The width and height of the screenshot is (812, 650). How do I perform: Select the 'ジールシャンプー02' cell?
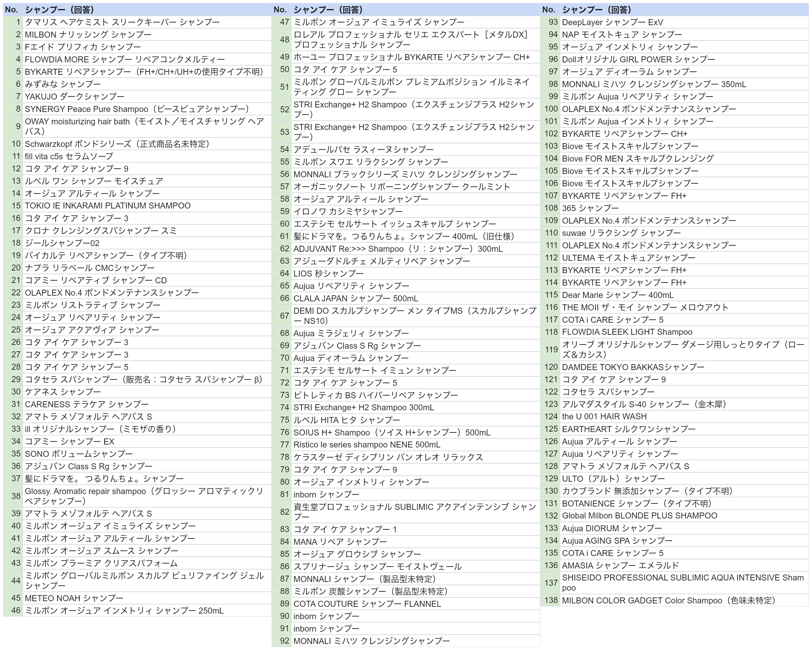click(x=147, y=243)
